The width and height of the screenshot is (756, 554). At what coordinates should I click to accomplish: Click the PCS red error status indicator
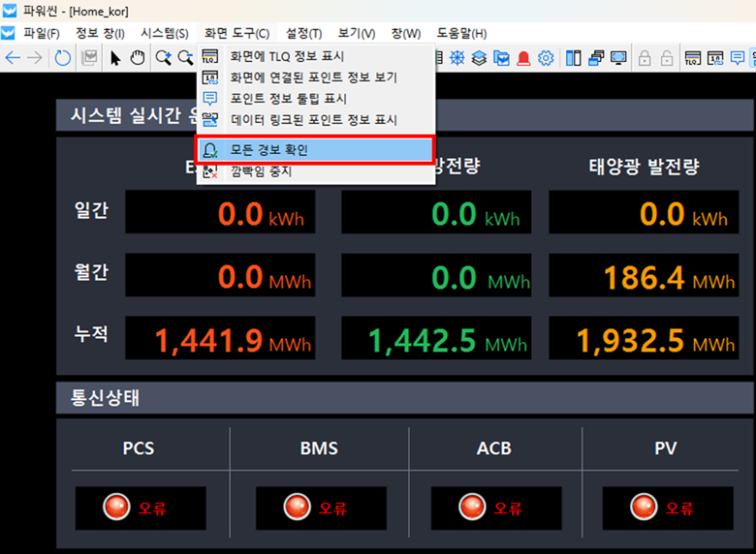tap(117, 508)
